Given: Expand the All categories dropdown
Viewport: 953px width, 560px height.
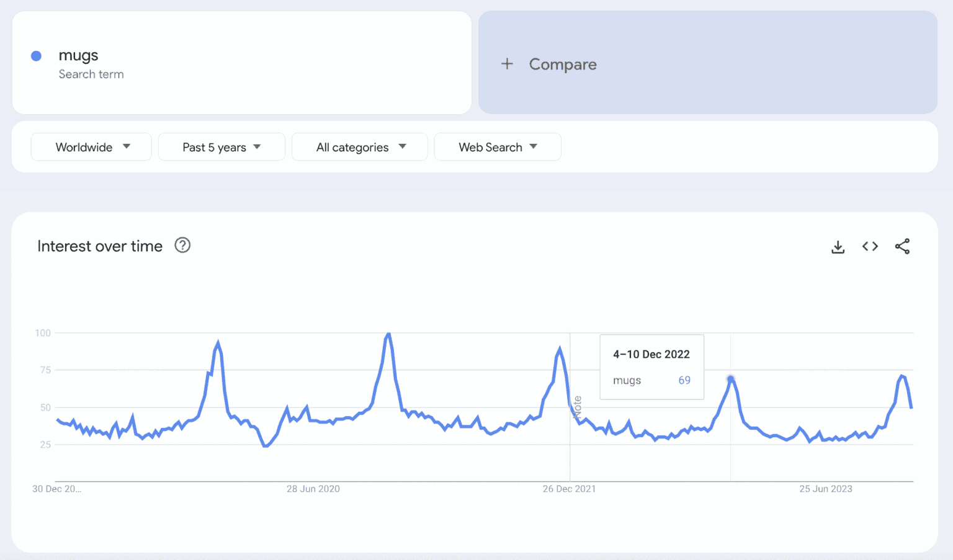Looking at the screenshot, I should [360, 147].
